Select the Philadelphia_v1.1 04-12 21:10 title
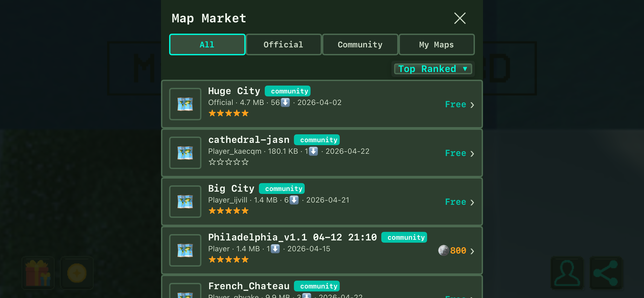The height and width of the screenshot is (298, 644). click(293, 237)
